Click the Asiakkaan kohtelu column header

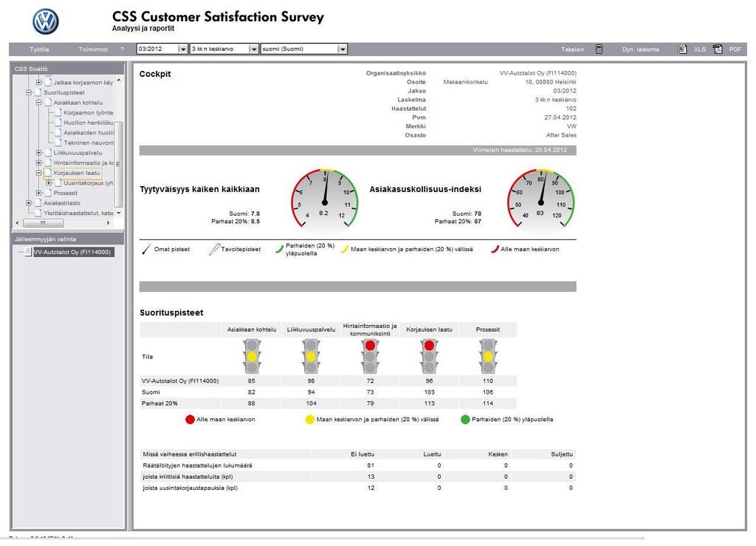click(252, 330)
